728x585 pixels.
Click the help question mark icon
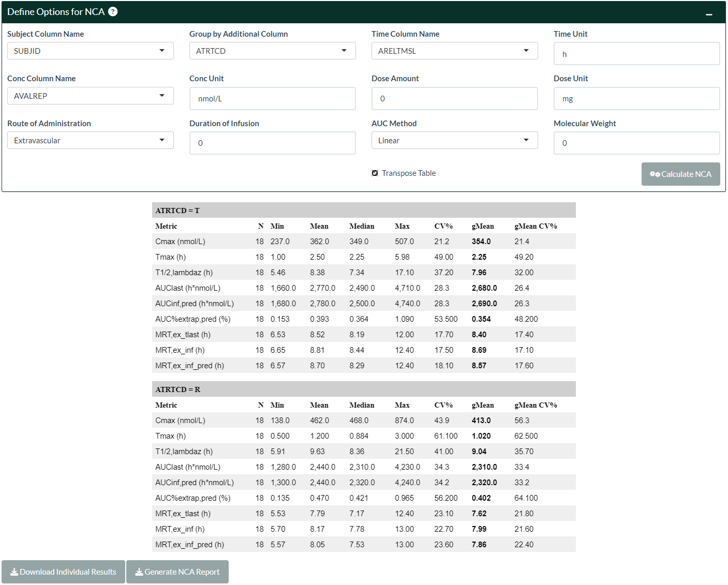pos(113,12)
